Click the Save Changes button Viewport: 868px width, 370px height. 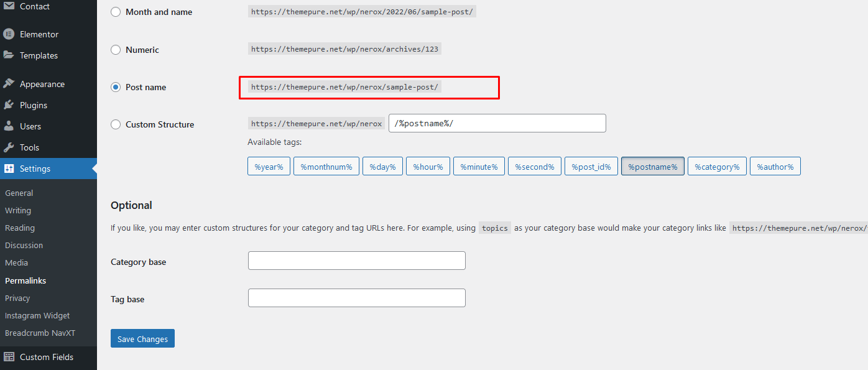point(142,339)
